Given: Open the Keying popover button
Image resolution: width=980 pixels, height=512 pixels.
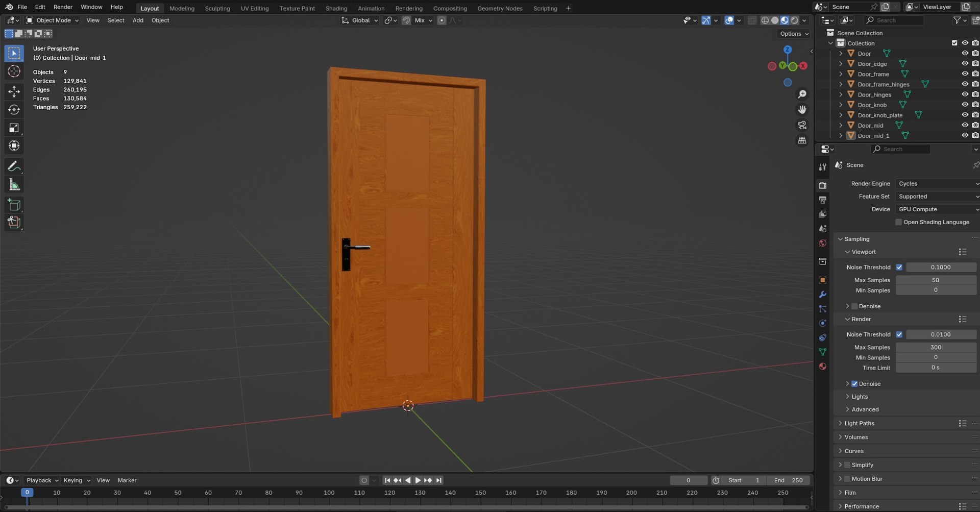Looking at the screenshot, I should point(77,480).
